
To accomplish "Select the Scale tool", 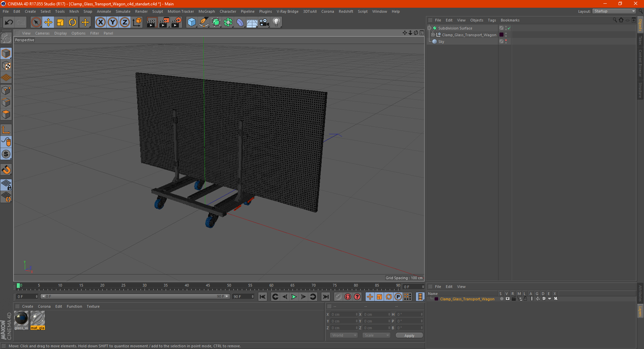I will coord(60,22).
